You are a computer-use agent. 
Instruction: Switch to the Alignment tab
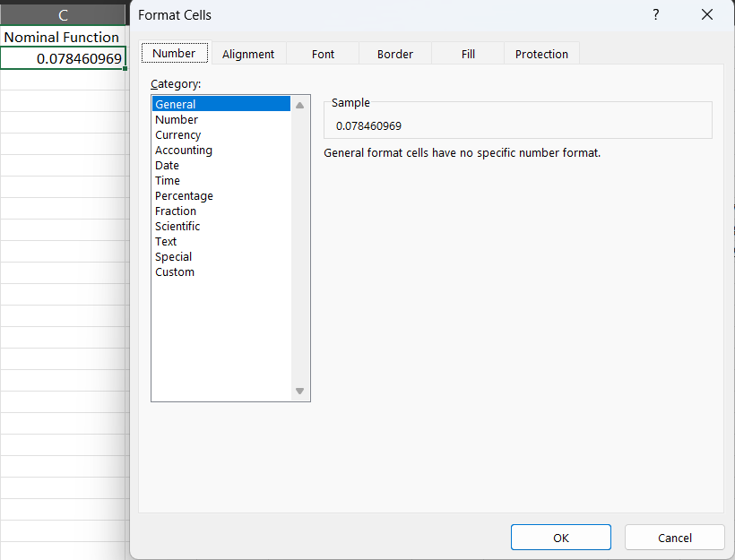(248, 54)
